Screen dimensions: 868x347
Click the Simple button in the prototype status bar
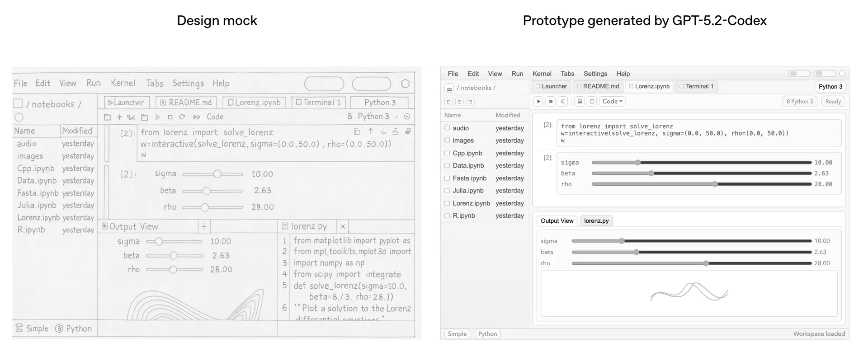[457, 334]
